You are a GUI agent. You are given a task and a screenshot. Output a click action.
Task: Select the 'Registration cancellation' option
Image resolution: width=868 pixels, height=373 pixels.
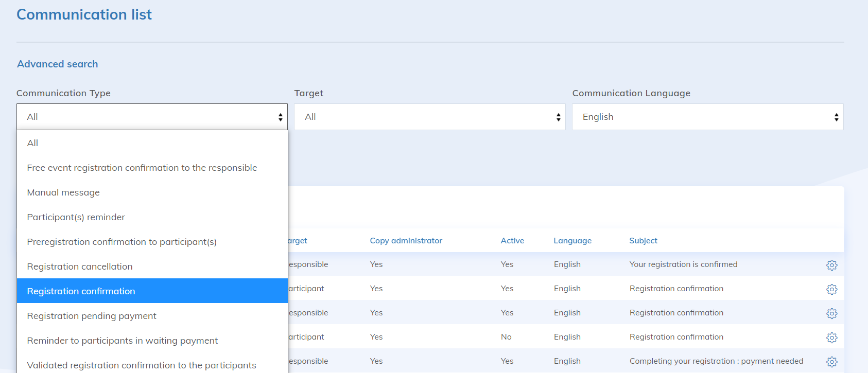(x=152, y=267)
